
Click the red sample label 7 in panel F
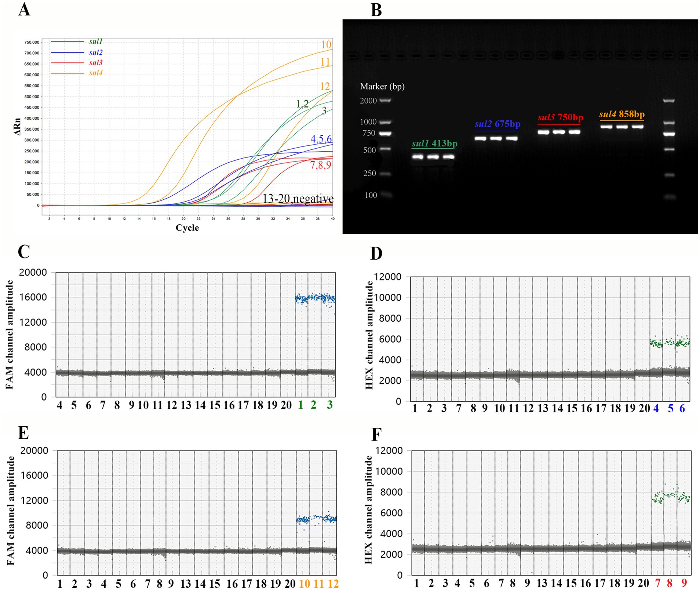point(657,583)
